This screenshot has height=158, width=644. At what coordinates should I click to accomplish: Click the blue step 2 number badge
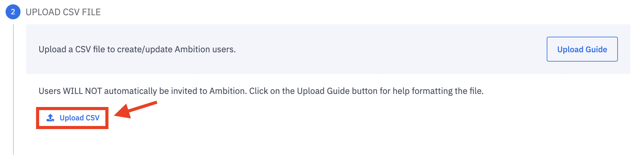[x=13, y=12]
